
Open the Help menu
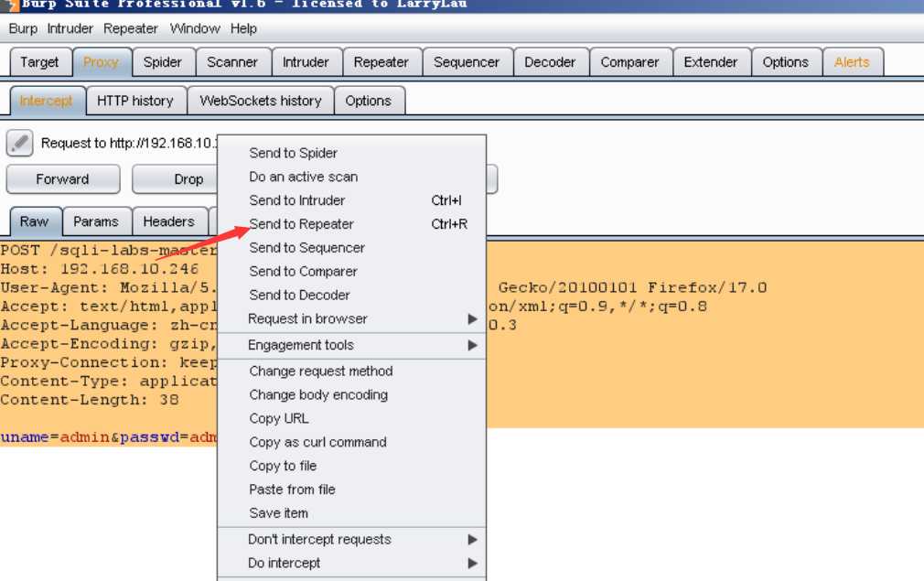(243, 28)
